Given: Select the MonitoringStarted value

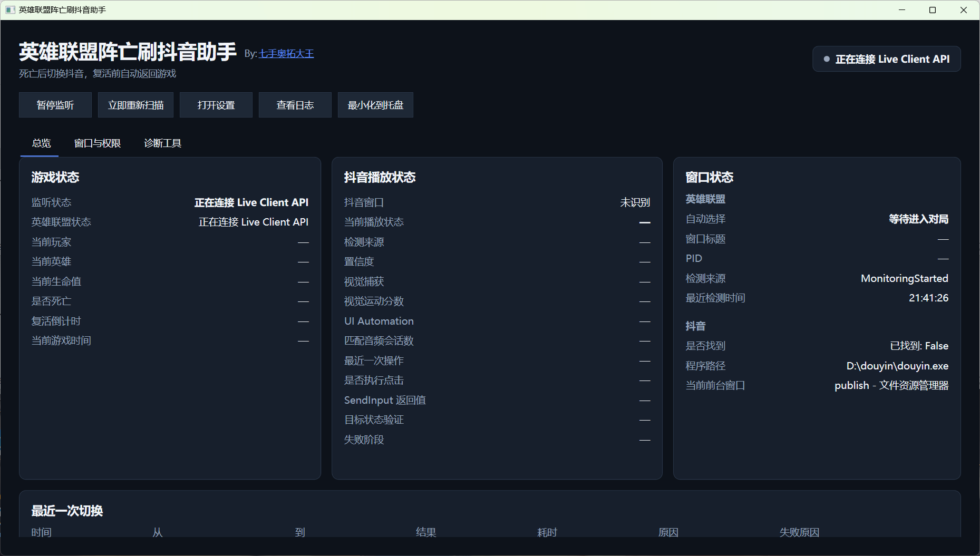Looking at the screenshot, I should (905, 278).
